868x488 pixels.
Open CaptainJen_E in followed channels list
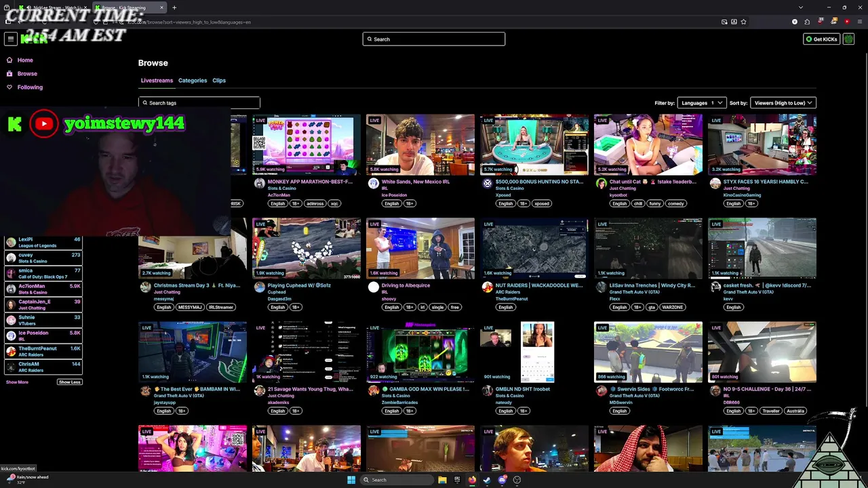pyautogui.click(x=44, y=304)
